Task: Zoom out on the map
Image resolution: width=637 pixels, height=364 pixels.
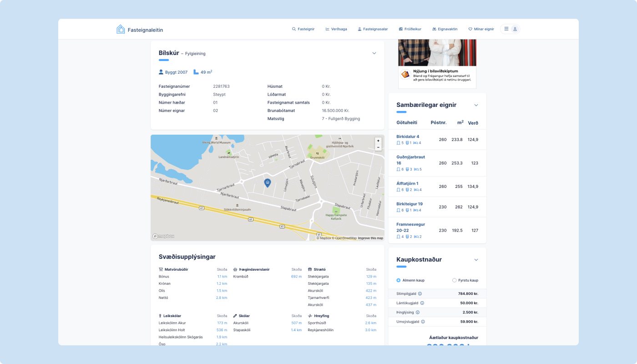Action: [378, 147]
